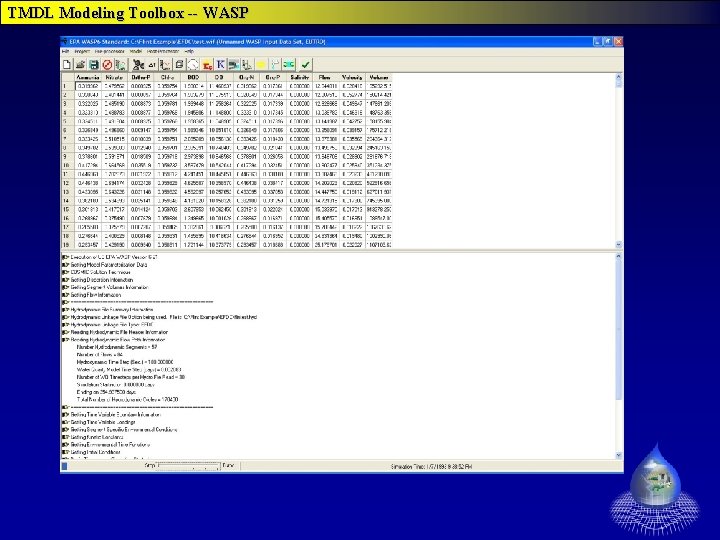This screenshot has width=720, height=540.
Task: Click the dark figure toolbar icon
Action: [138, 65]
